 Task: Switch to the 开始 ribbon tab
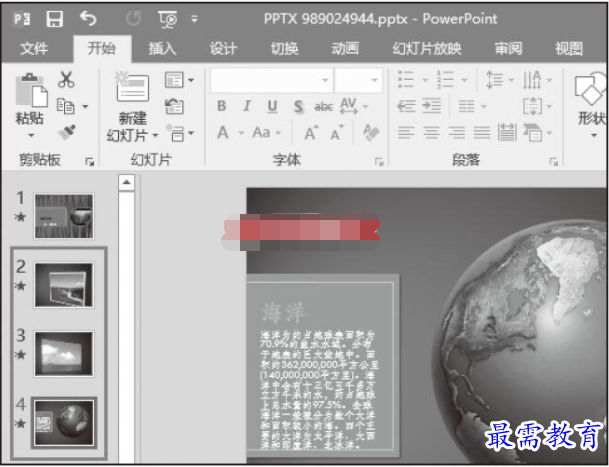coord(102,48)
